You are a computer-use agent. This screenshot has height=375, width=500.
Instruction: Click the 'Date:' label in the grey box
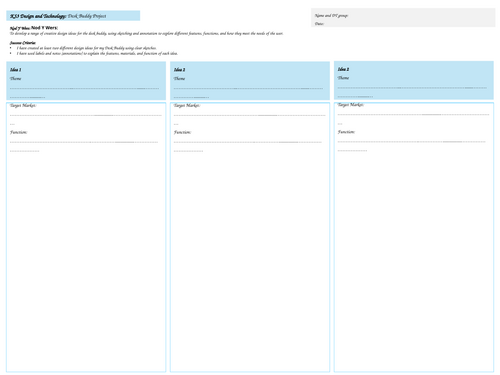319,24
